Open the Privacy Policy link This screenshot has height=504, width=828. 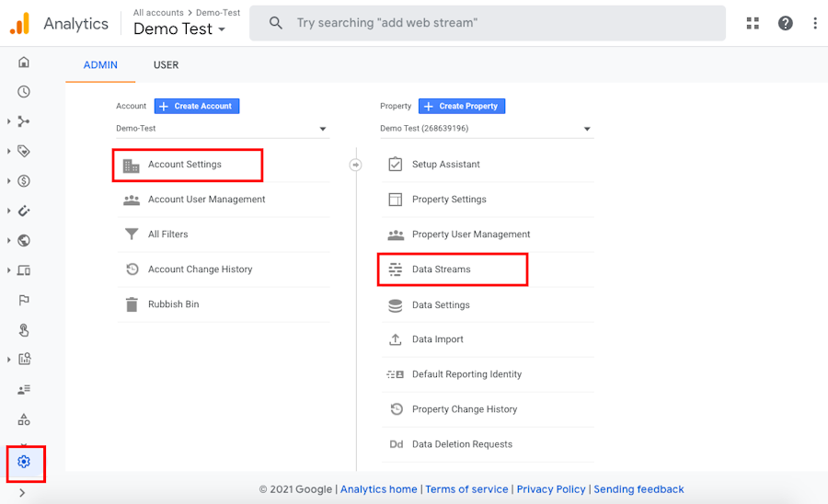coord(551,489)
